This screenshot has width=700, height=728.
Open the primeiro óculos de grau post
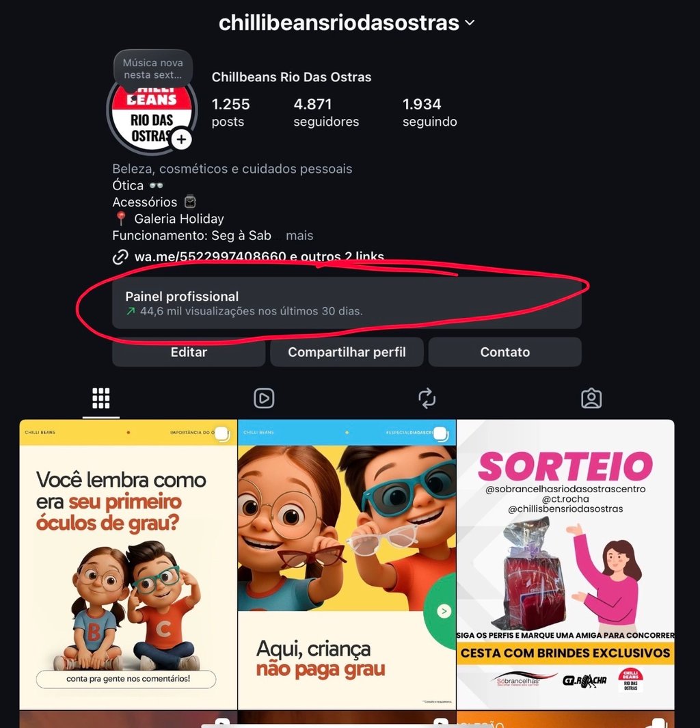click(128, 564)
